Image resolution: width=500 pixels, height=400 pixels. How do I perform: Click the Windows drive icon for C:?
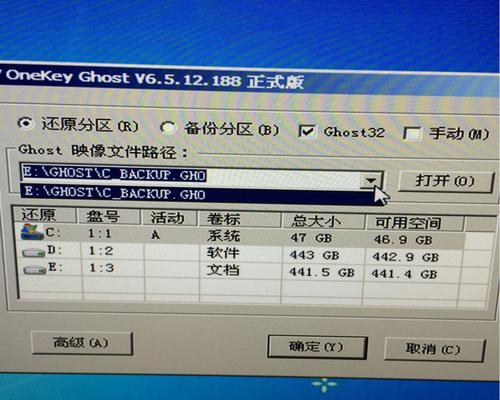[x=32, y=232]
